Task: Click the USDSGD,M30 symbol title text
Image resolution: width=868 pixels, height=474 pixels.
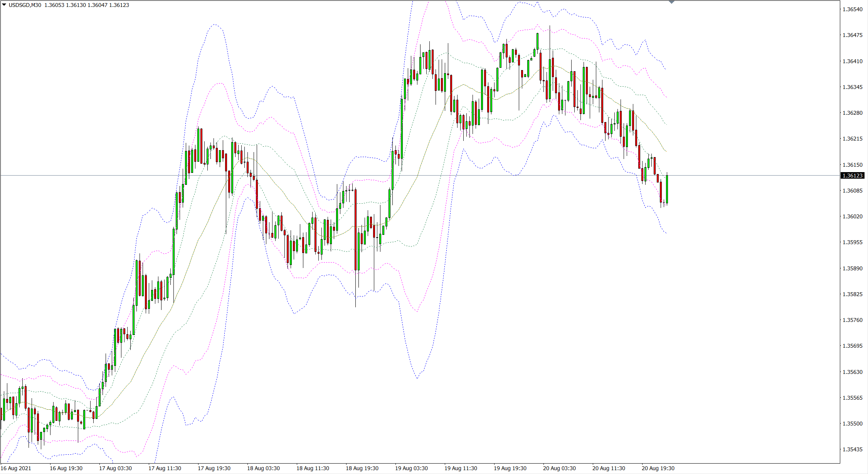Action: (x=25, y=5)
